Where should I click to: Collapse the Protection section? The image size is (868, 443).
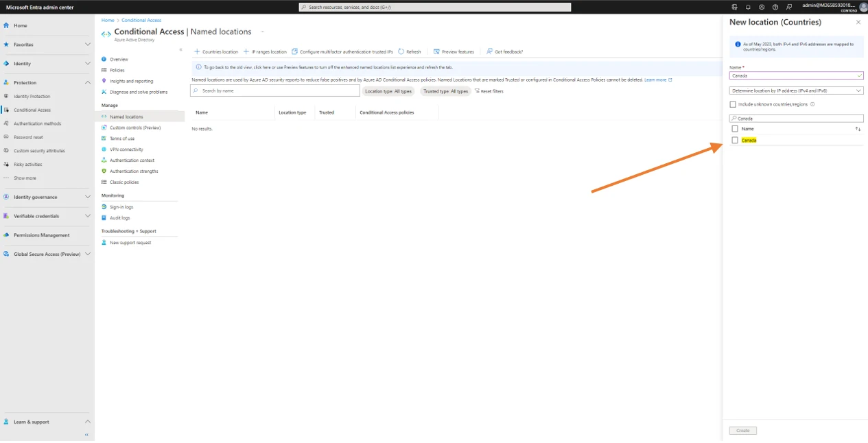coord(87,82)
